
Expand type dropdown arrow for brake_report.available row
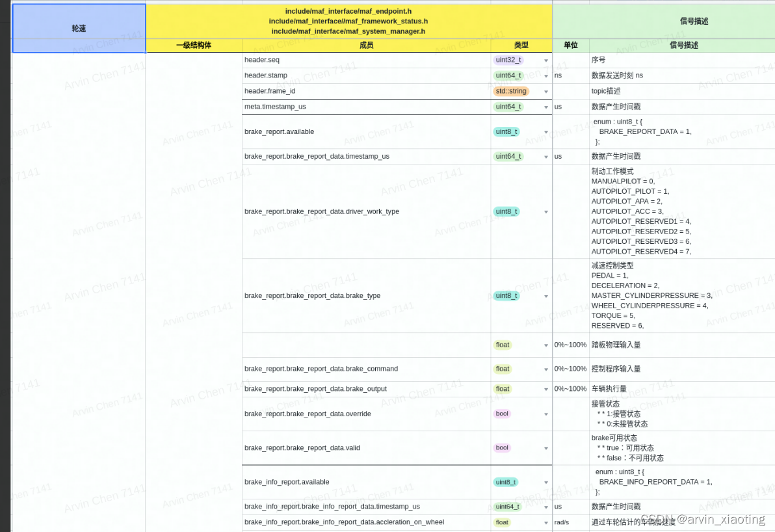546,132
